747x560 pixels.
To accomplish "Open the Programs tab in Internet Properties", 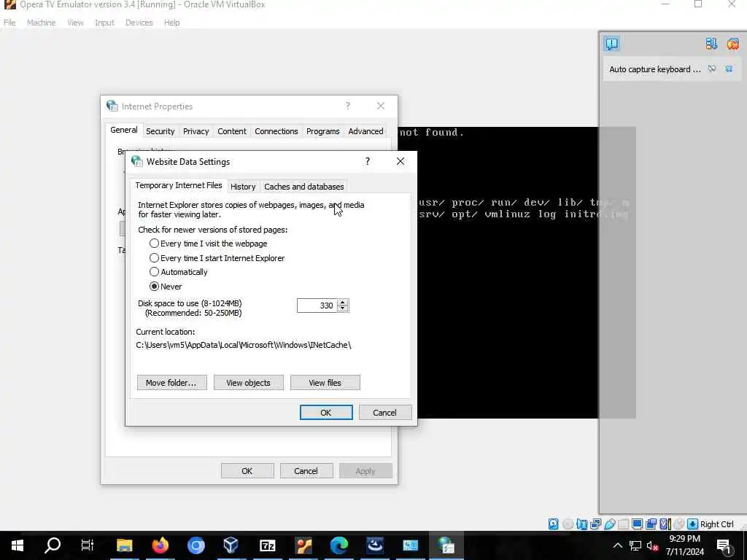I will 323,131.
